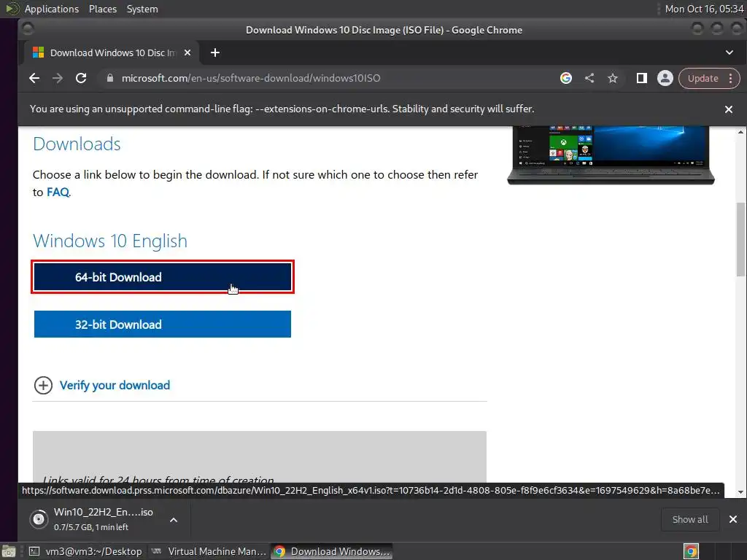Click the 'Downloads' heading text

[x=77, y=144]
